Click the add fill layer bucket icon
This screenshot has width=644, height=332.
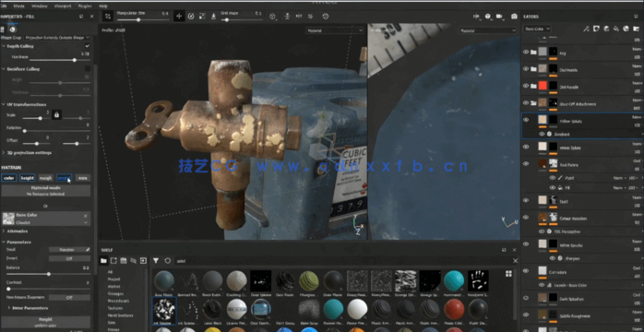(x=616, y=29)
